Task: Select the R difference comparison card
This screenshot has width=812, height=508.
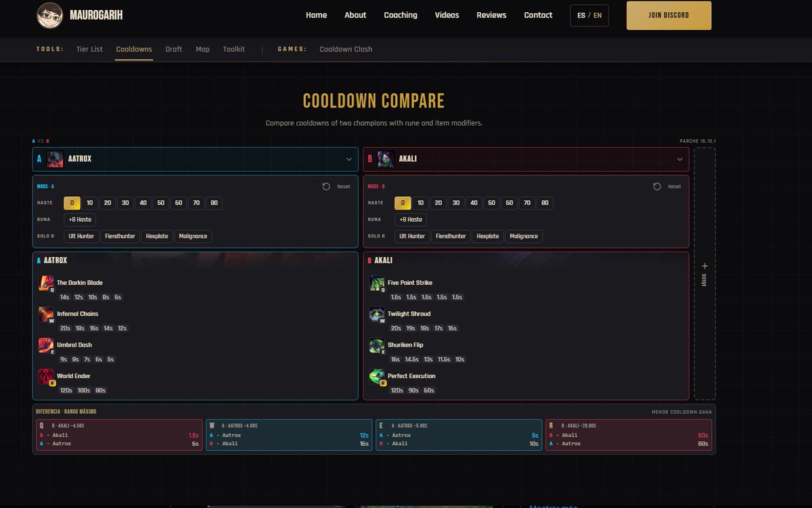Action: pyautogui.click(x=629, y=435)
